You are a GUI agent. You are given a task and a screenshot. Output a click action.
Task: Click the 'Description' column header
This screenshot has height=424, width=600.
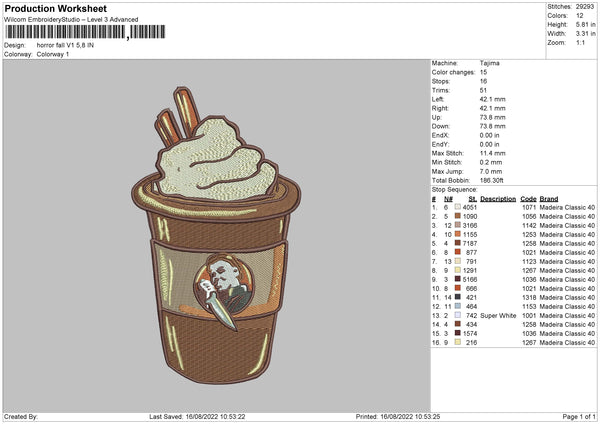(x=498, y=199)
